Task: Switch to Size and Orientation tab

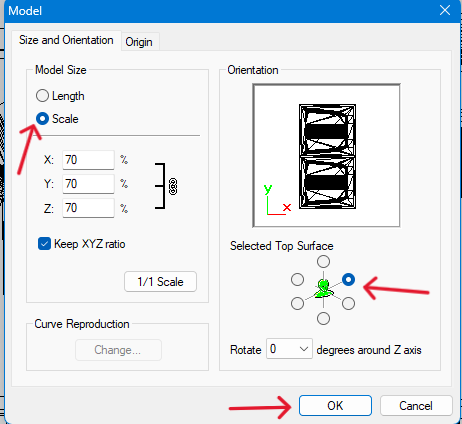Action: (x=66, y=40)
